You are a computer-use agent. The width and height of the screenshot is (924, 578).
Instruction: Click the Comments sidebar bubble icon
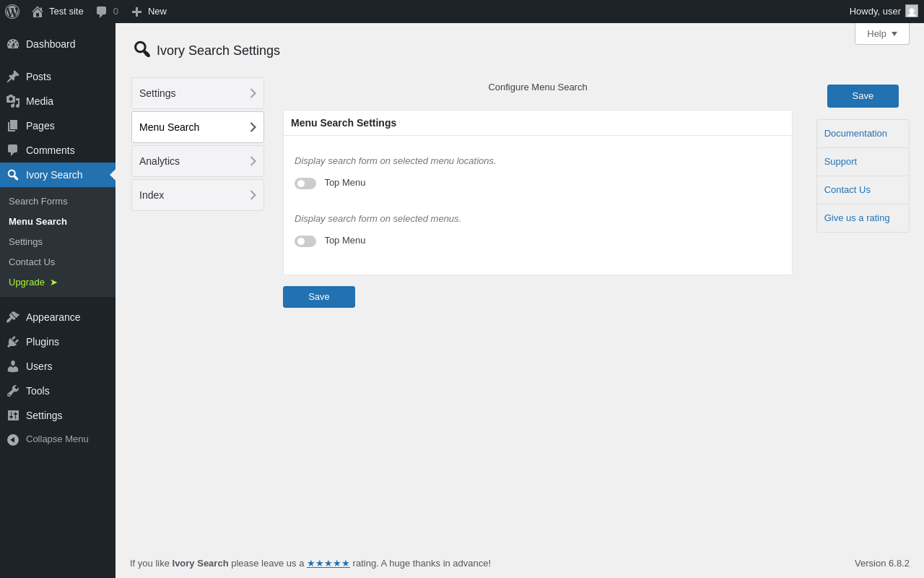pyautogui.click(x=13, y=150)
